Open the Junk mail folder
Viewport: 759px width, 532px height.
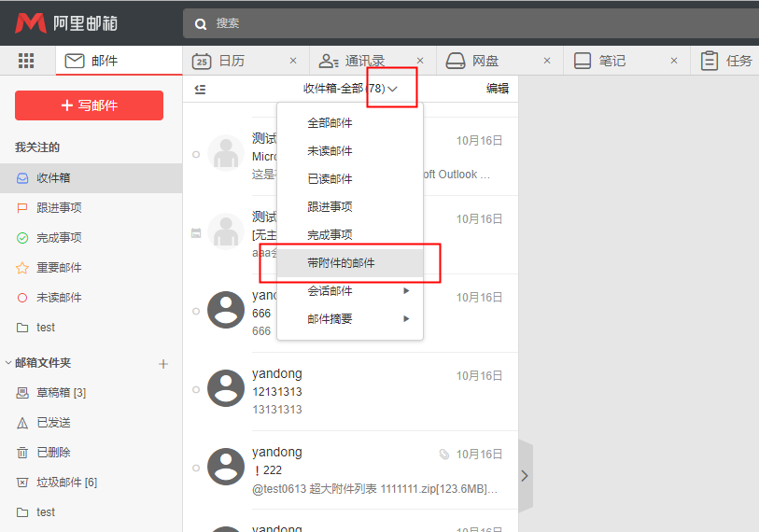coord(65,483)
